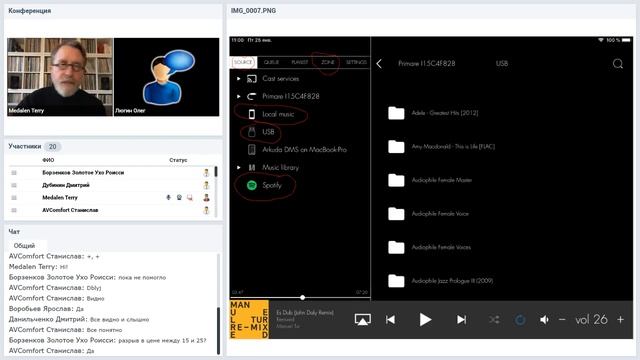The image size is (640, 360).
Task: Click the Primare device icon
Action: click(252, 97)
